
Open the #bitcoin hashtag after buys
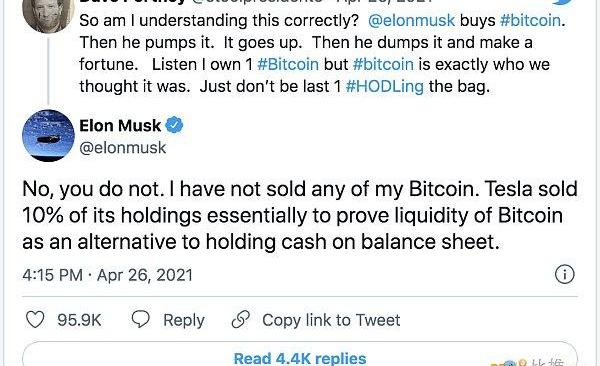pyautogui.click(x=530, y=20)
